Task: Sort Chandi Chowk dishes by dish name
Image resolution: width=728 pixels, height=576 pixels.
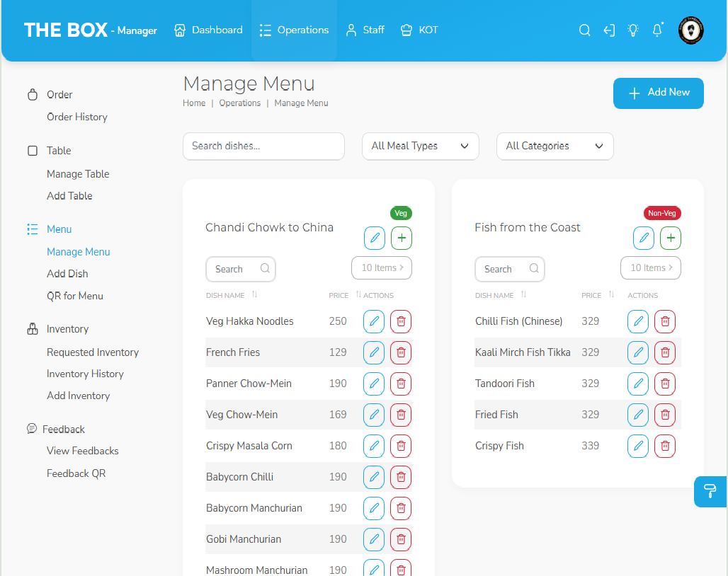Action: 254,295
